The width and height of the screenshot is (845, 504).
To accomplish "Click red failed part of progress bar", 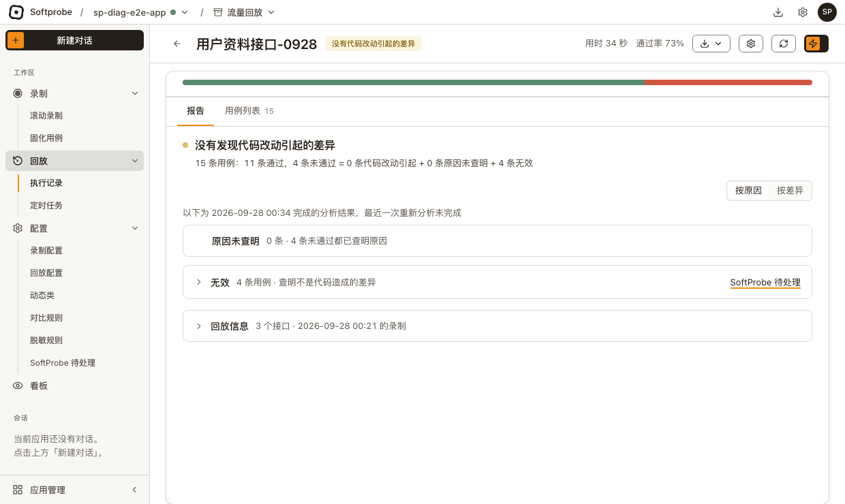I will pyautogui.click(x=728, y=82).
